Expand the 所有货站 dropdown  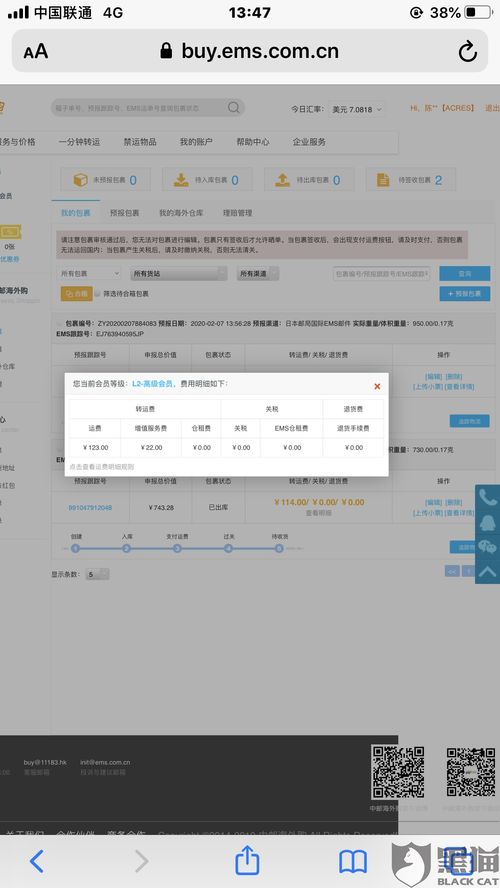pyautogui.click(x=179, y=274)
